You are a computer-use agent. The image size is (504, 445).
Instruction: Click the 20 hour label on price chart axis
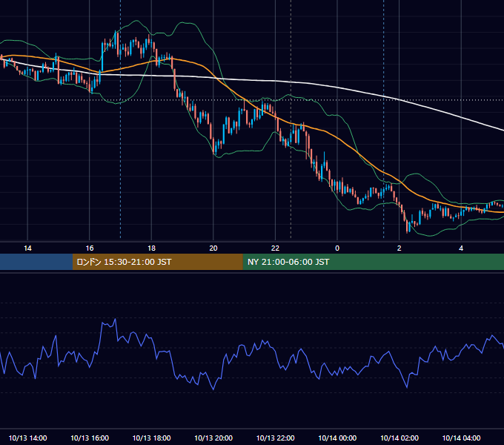(x=213, y=248)
